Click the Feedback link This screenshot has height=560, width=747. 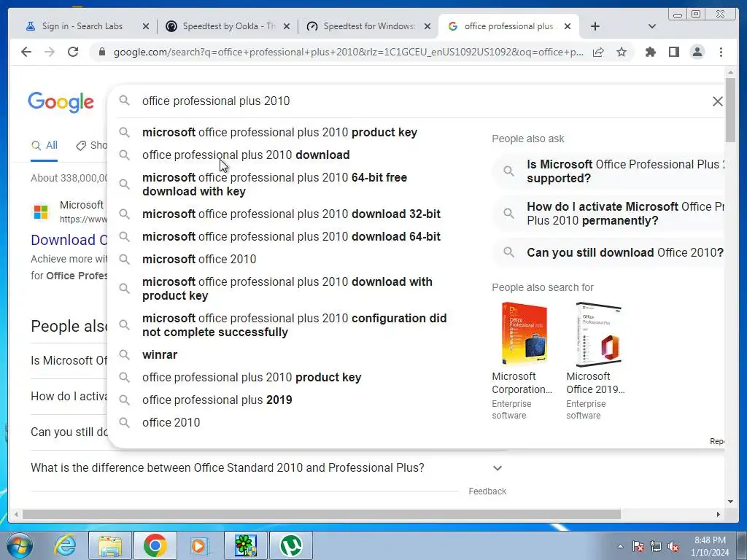[487, 491]
